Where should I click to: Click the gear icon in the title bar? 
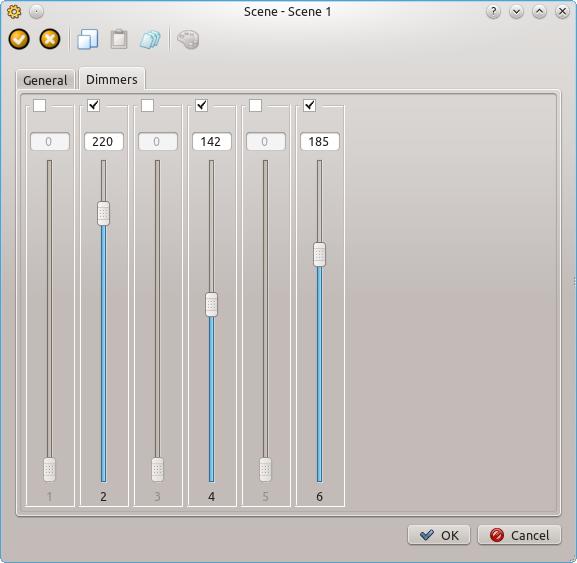pos(14,12)
